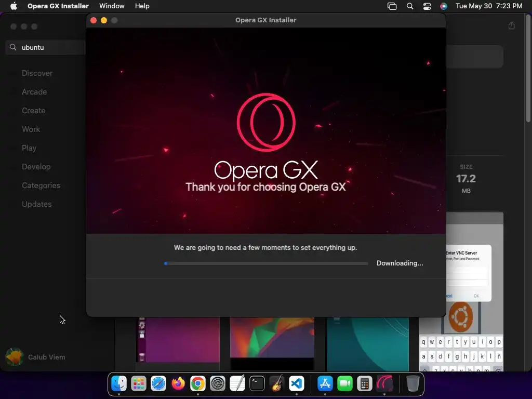Open Launchpad from the Dock

139,384
